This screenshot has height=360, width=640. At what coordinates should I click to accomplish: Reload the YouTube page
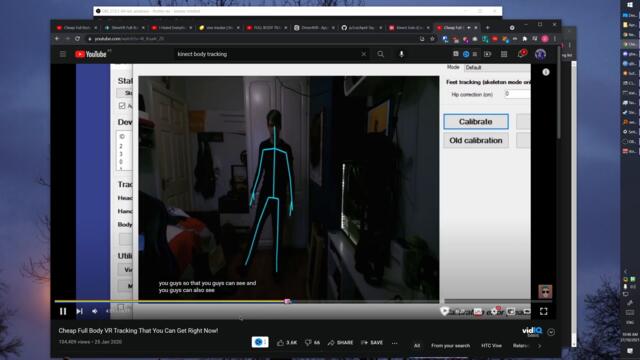[x=78, y=39]
